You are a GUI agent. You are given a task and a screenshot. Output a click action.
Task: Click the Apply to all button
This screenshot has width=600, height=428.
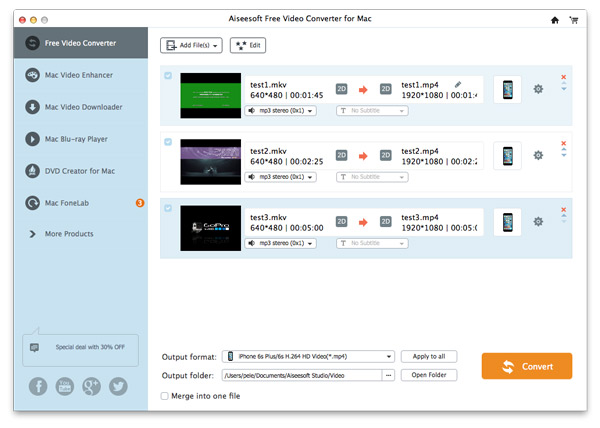pyautogui.click(x=429, y=356)
